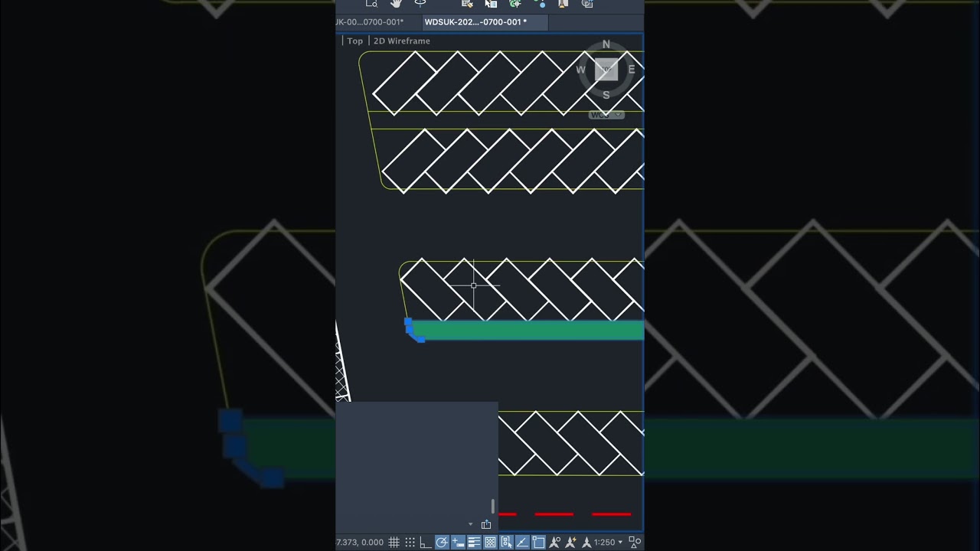980x551 pixels.
Task: Click the share icon in the command panel
Action: point(486,524)
